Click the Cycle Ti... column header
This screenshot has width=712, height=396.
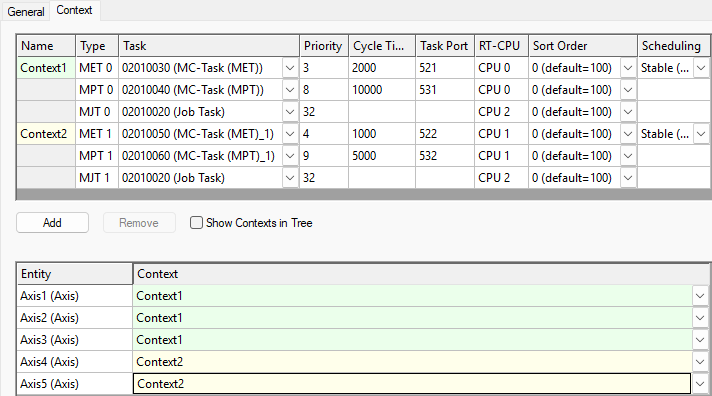(x=382, y=46)
